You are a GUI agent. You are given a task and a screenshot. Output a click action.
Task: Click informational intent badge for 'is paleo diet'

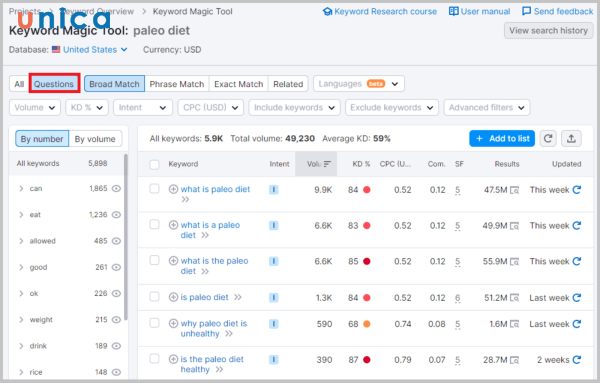[x=274, y=297]
